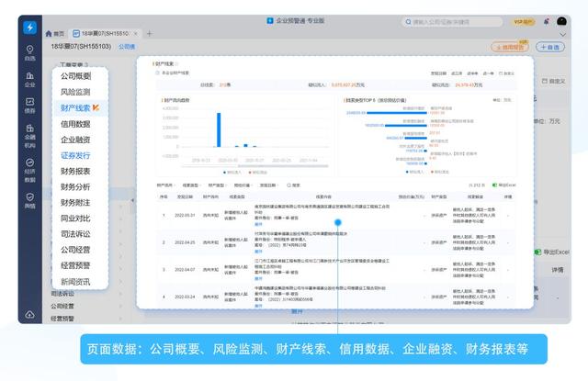Image resolution: width=588 pixels, height=381 pixels.
Task: Open the 舆情 shield sidebar icon
Action: (30, 200)
